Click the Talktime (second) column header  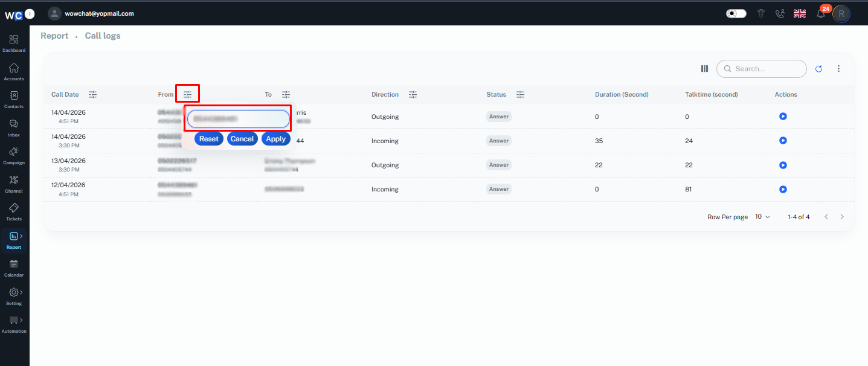(x=711, y=94)
